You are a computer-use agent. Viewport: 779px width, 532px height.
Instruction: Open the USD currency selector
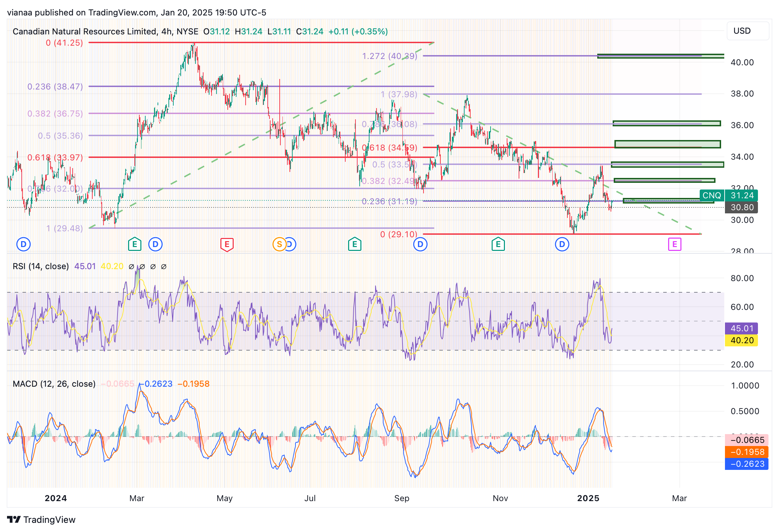(748, 31)
